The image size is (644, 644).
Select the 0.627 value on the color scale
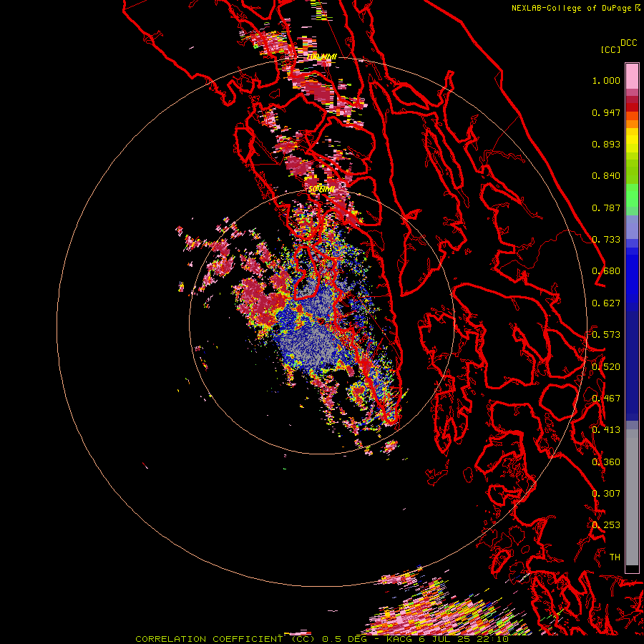(606, 303)
